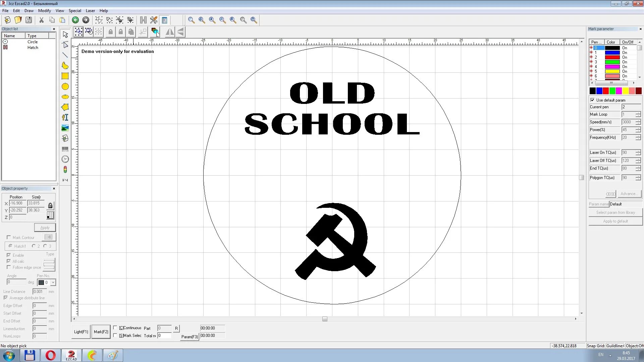Select the barcode tool
644x362 pixels.
[65, 149]
